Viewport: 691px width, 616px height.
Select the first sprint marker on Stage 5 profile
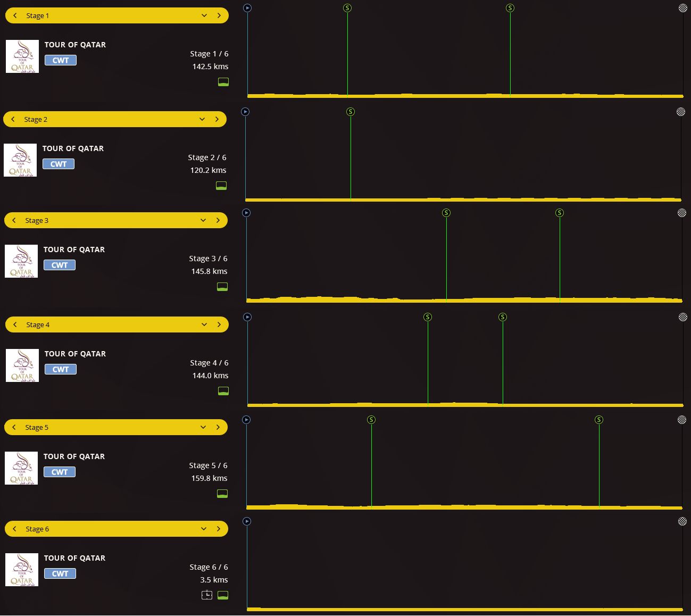[371, 420]
